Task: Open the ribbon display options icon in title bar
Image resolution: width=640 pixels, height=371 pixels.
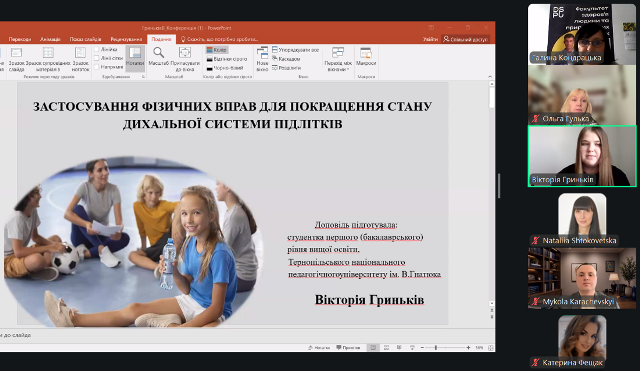Action: point(431,28)
